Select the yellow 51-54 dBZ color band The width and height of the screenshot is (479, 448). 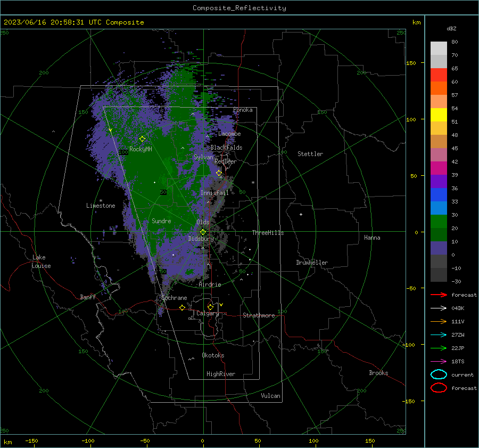coord(439,115)
